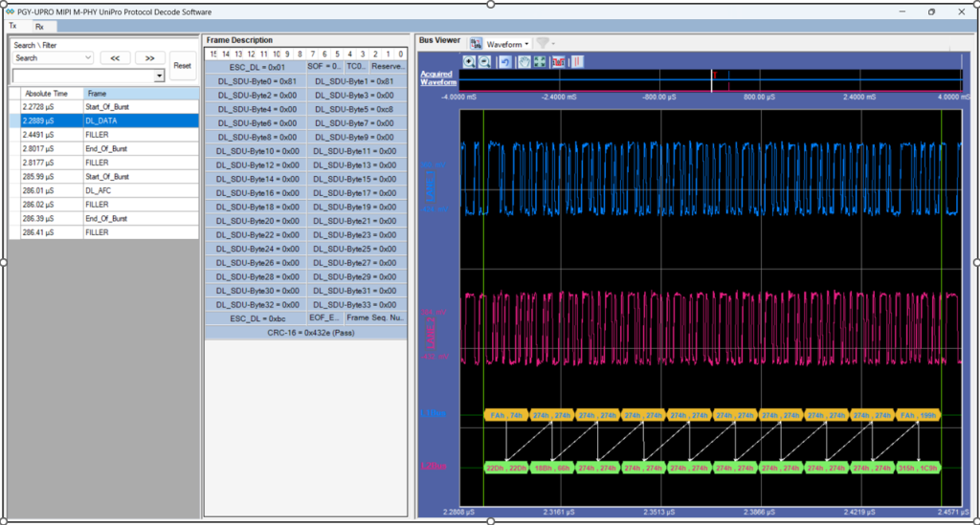
Task: Click the Acquired Waveform link
Action: click(x=437, y=78)
